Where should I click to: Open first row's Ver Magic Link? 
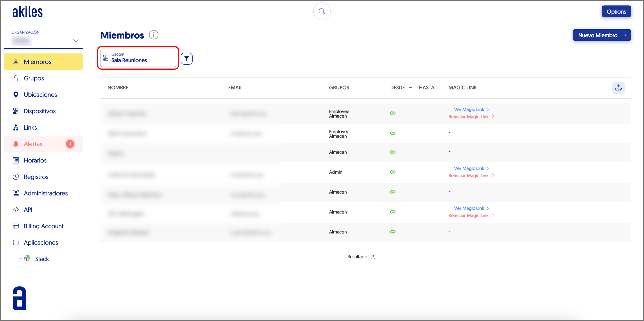[469, 109]
